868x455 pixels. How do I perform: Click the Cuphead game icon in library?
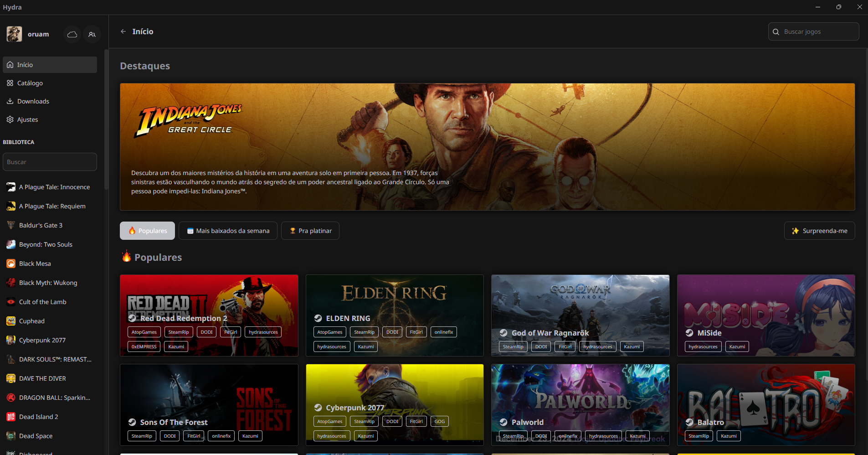click(x=11, y=321)
